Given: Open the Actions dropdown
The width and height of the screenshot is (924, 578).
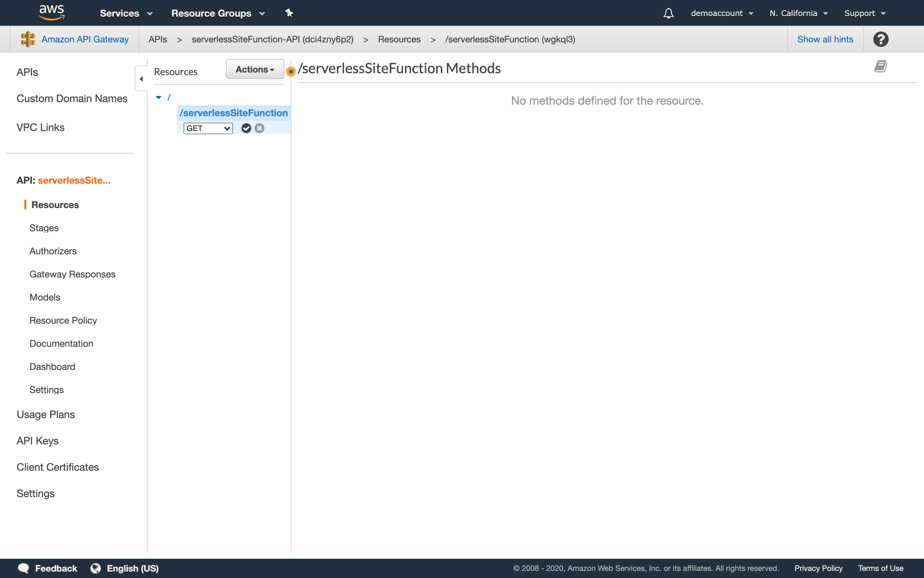Looking at the screenshot, I should [255, 69].
